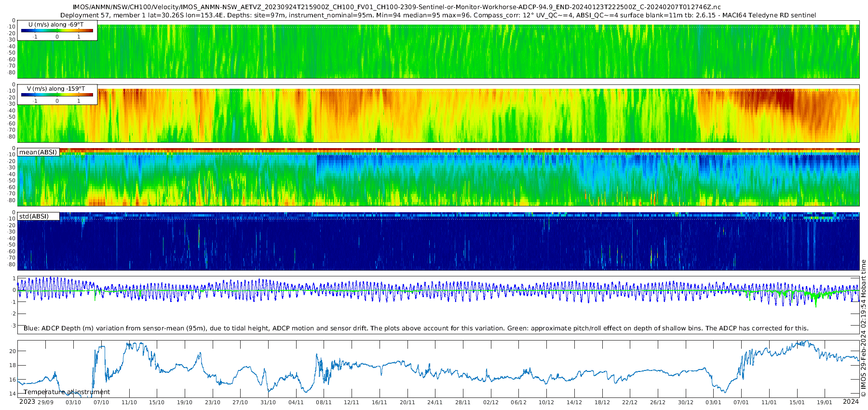The height and width of the screenshot is (410, 868).
Task: Click the 16/11 date tick label
Action: click(380, 402)
